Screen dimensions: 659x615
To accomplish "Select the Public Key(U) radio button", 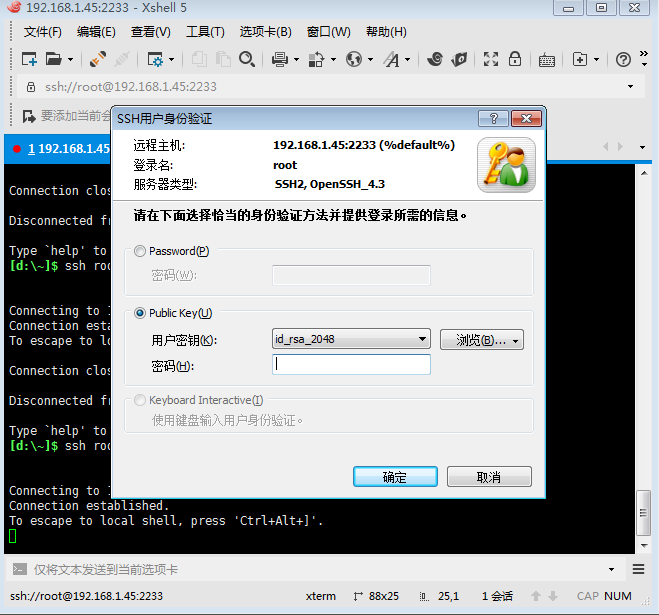I will click(x=140, y=313).
